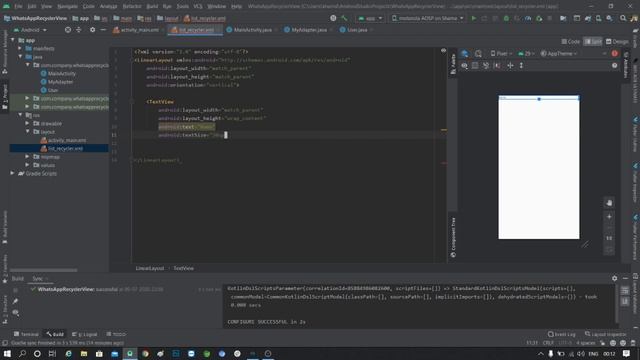Click the build hammer icon in toolbar
The image size is (640, 360).
click(344, 18)
